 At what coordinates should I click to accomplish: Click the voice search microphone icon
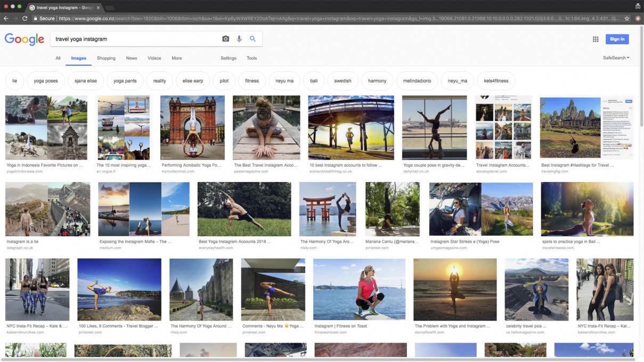pos(239,39)
